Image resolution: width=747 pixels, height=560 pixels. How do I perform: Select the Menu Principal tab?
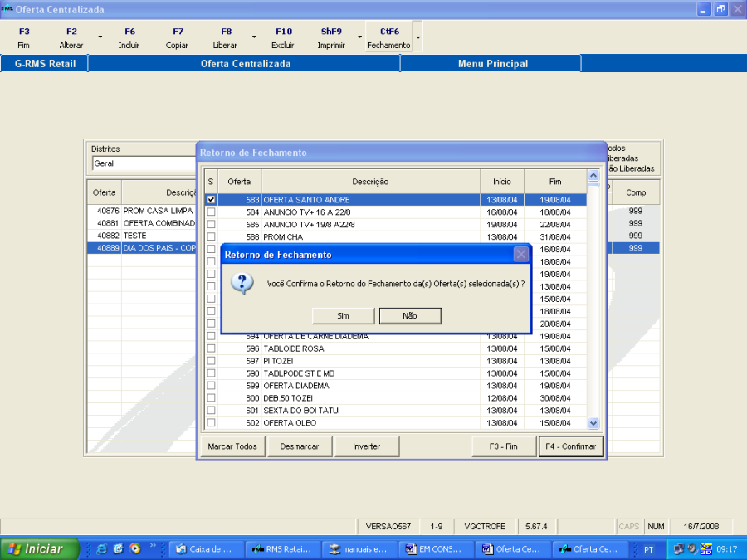[x=492, y=64]
